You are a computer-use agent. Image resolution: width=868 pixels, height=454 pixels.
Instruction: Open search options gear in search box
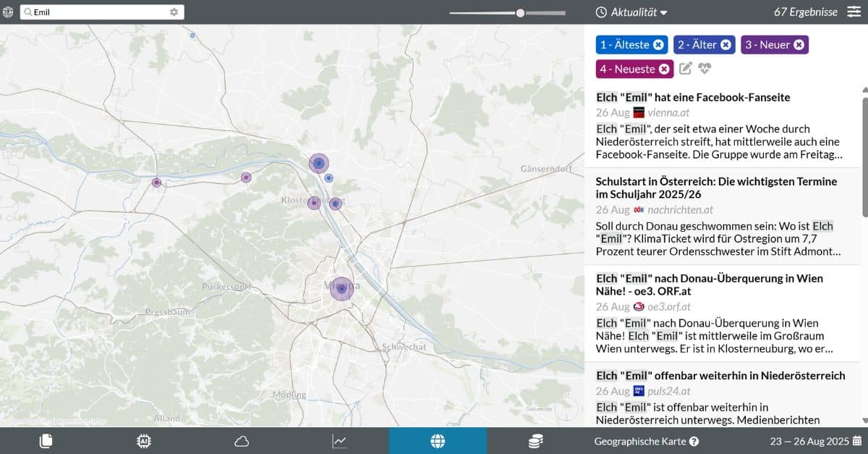coord(174,12)
